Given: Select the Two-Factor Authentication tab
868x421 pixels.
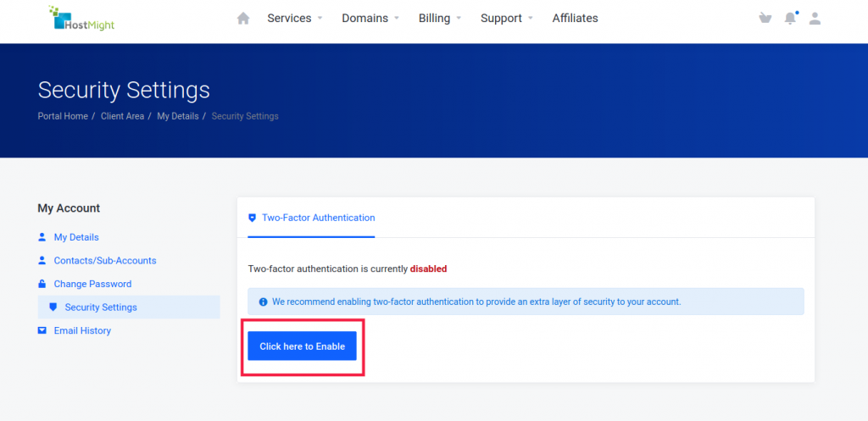Looking at the screenshot, I should click(x=311, y=218).
